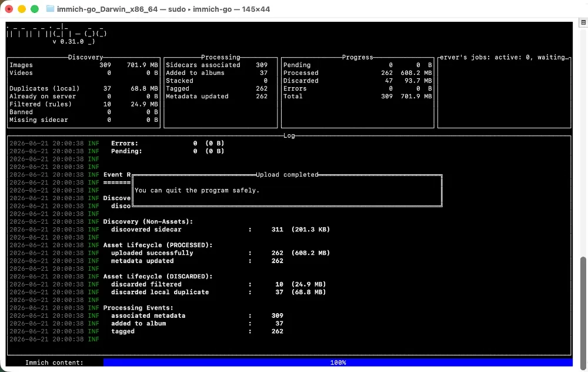Click 'Duplicates (local)' row in Discovery
The width and height of the screenshot is (588, 372).
[83, 89]
